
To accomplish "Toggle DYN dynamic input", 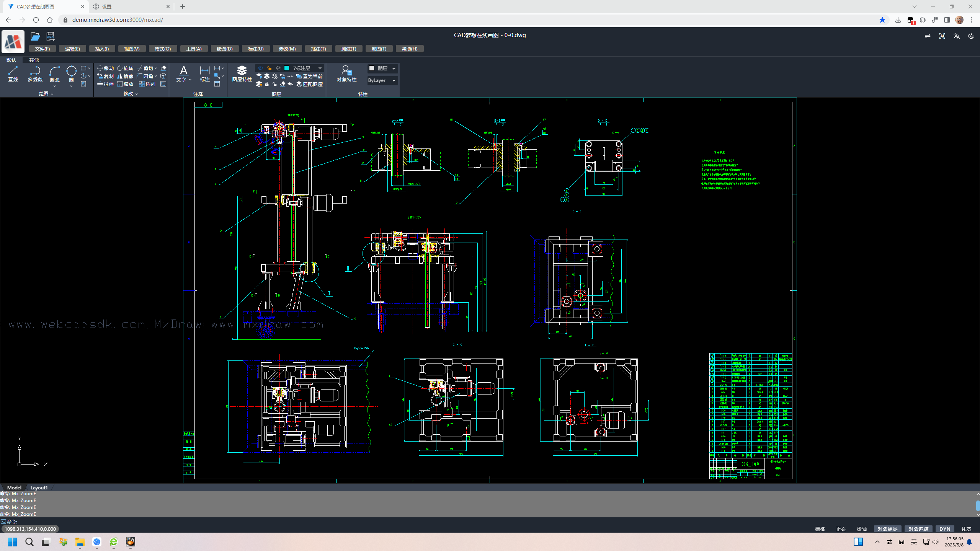I will pyautogui.click(x=945, y=529).
